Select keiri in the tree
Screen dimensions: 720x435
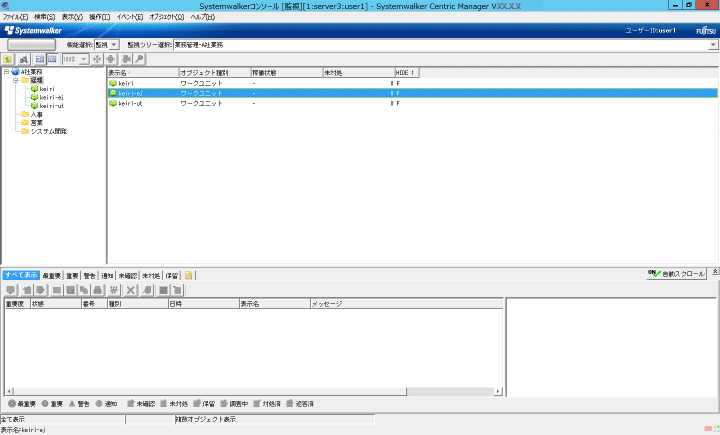[x=47, y=89]
